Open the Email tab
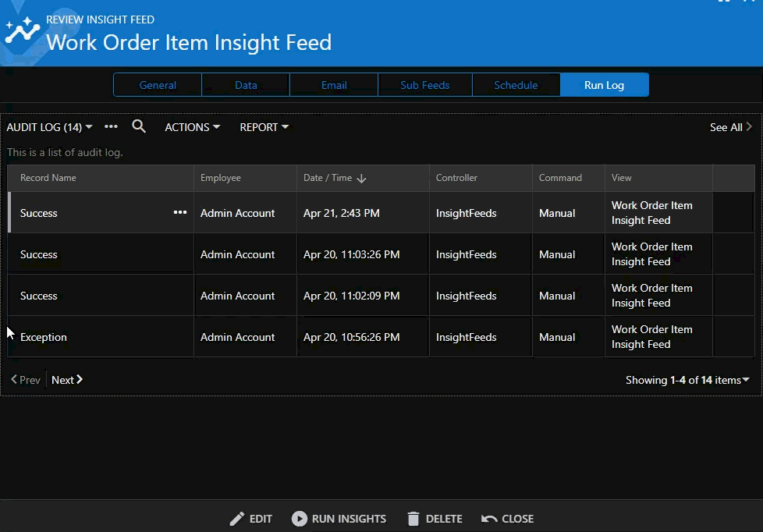 click(x=334, y=85)
